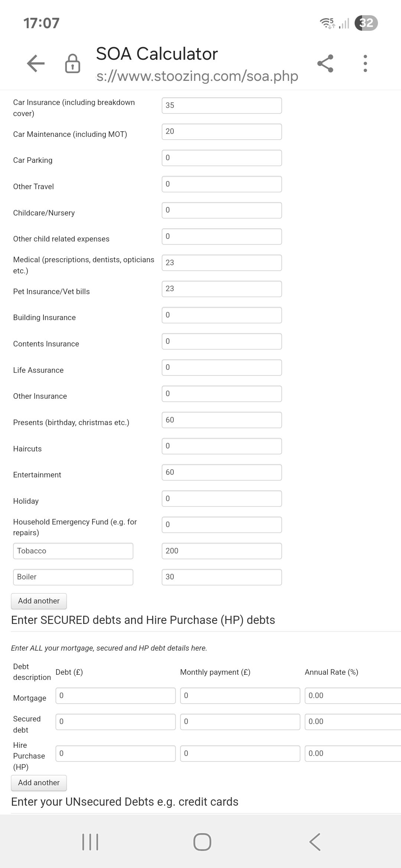Focus the Tobacco expense name field

(x=73, y=551)
